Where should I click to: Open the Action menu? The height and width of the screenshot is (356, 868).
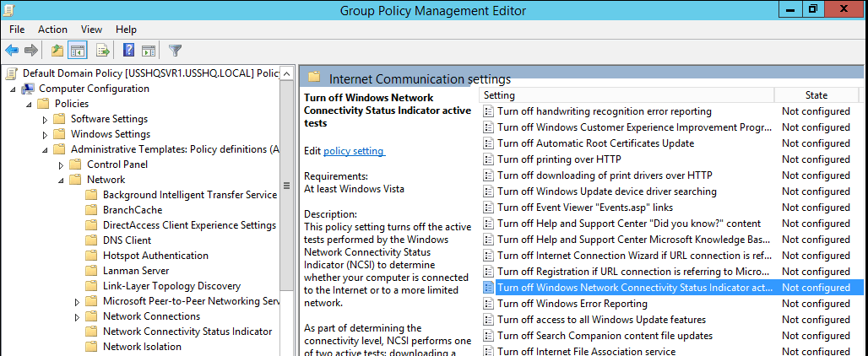click(x=52, y=30)
